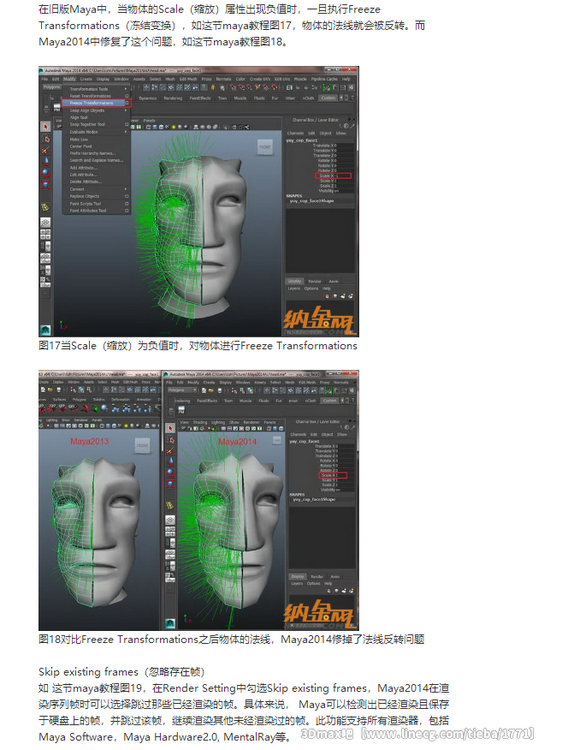Expand Snap Align Objects submenu
This screenshot has height=750, width=568.
pyautogui.click(x=126, y=110)
